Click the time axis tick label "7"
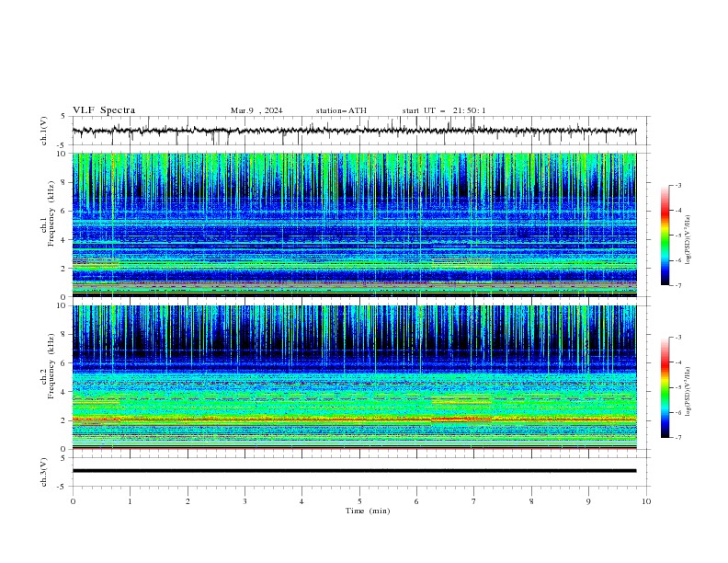Viewport: 728px width, 563px height. 474,501
